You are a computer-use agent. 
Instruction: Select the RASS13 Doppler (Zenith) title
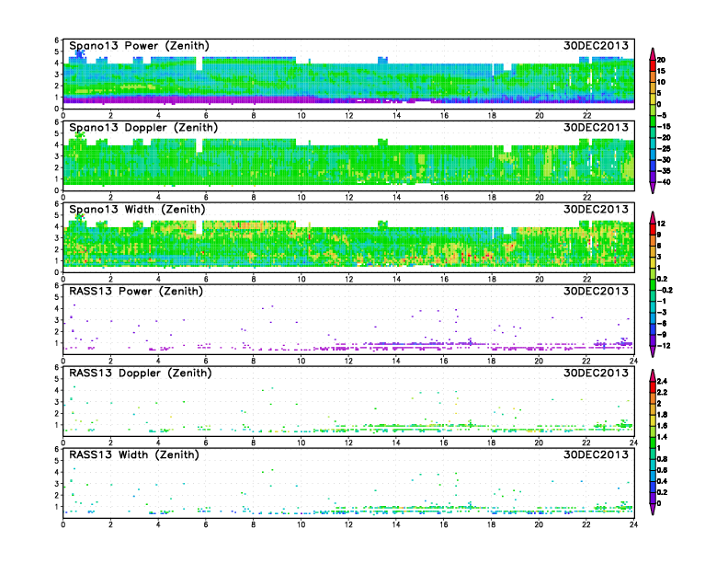coord(140,373)
